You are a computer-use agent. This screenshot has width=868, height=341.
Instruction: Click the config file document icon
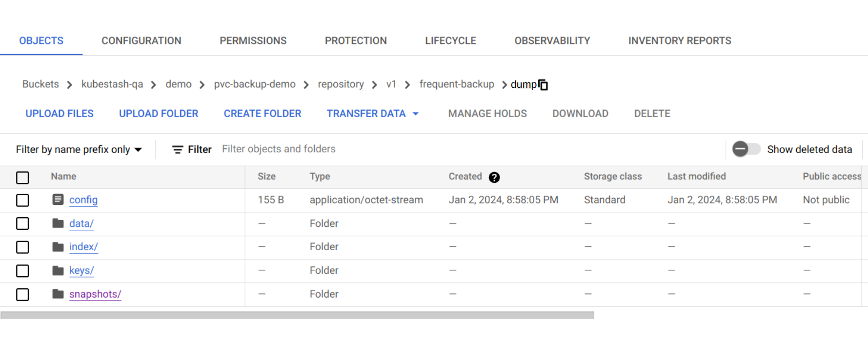(58, 200)
